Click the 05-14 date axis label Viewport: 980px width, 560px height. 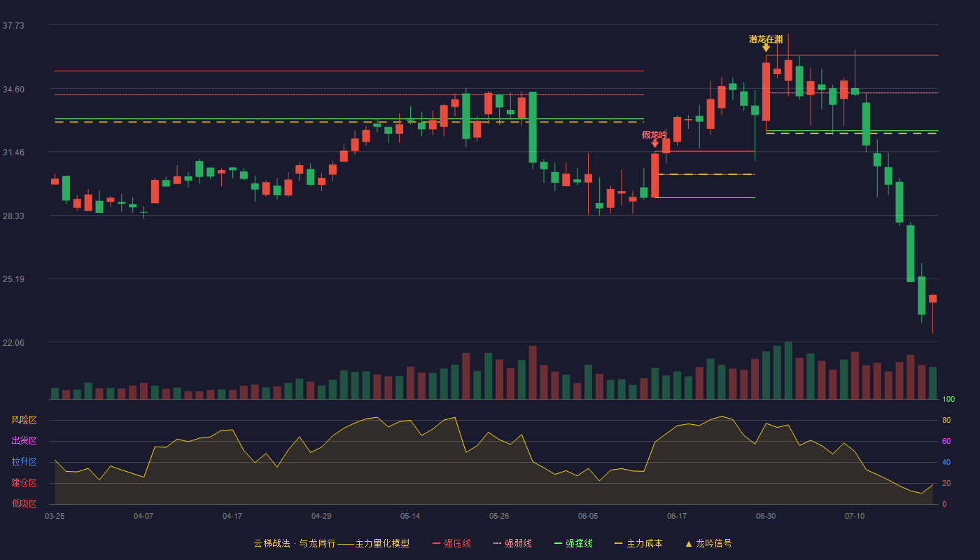pyautogui.click(x=410, y=516)
